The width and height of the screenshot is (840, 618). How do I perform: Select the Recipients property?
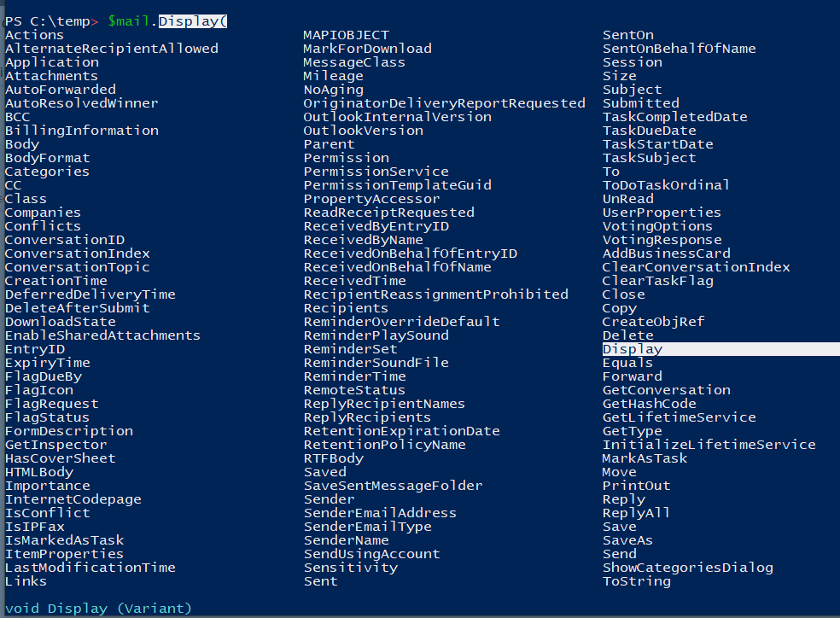tap(346, 308)
